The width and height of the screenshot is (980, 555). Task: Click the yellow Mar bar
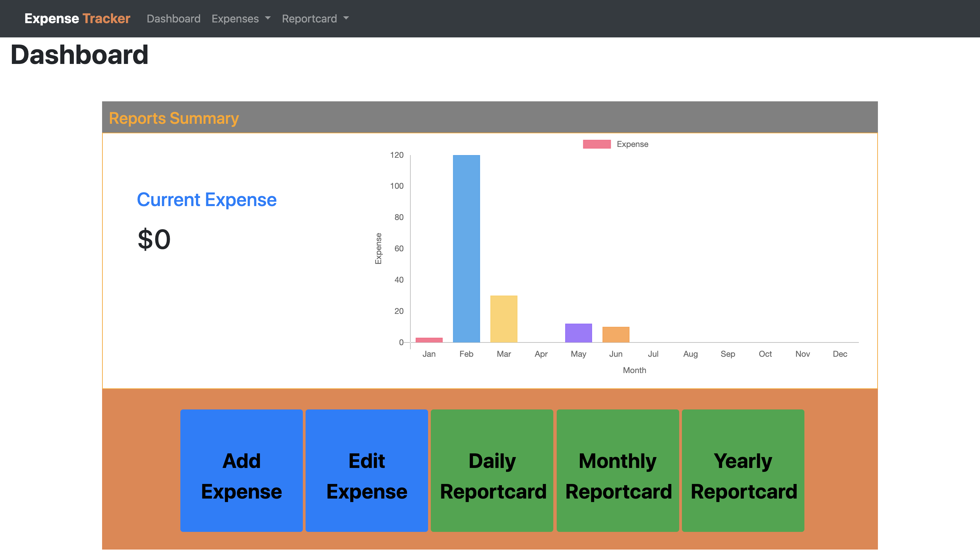point(503,319)
